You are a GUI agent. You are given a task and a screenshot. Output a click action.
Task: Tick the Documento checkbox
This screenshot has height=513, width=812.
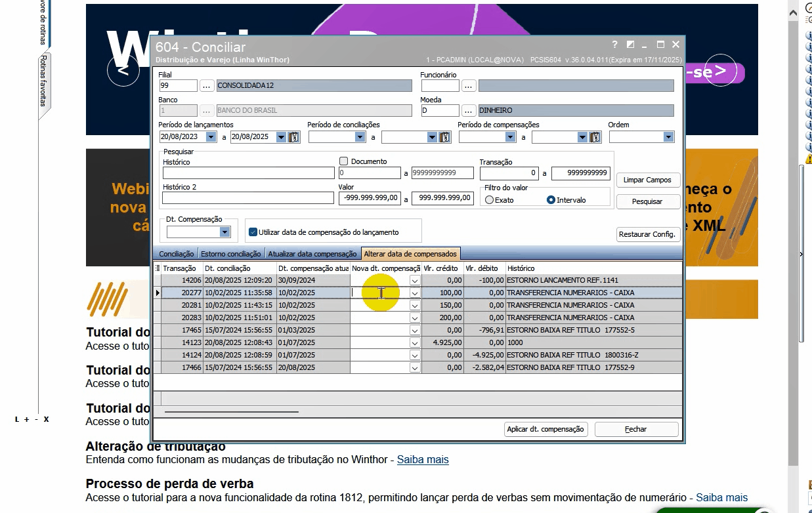tap(343, 161)
